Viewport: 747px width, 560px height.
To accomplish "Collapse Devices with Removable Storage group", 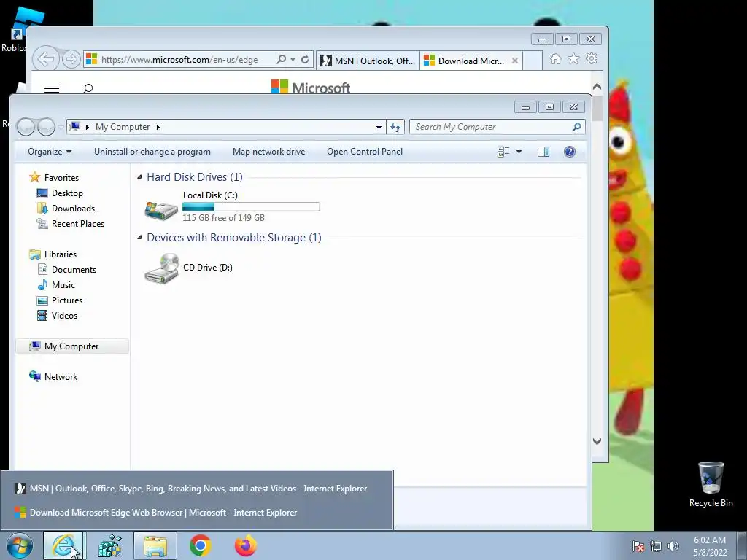I will click(139, 237).
